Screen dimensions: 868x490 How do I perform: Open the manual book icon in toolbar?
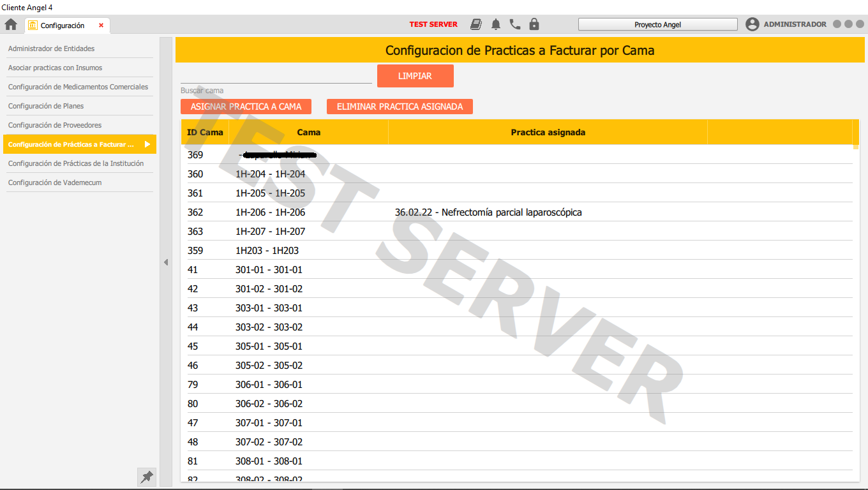coord(476,24)
